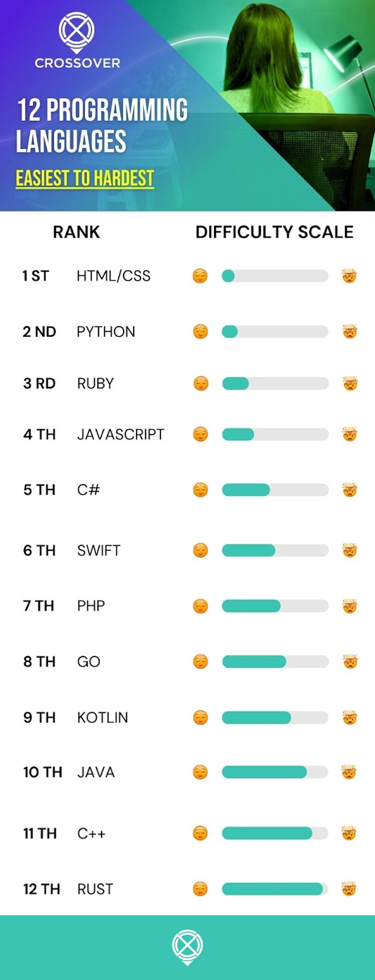Image resolution: width=375 pixels, height=980 pixels.
Task: Click the Crossover logo in header
Action: click(x=77, y=41)
